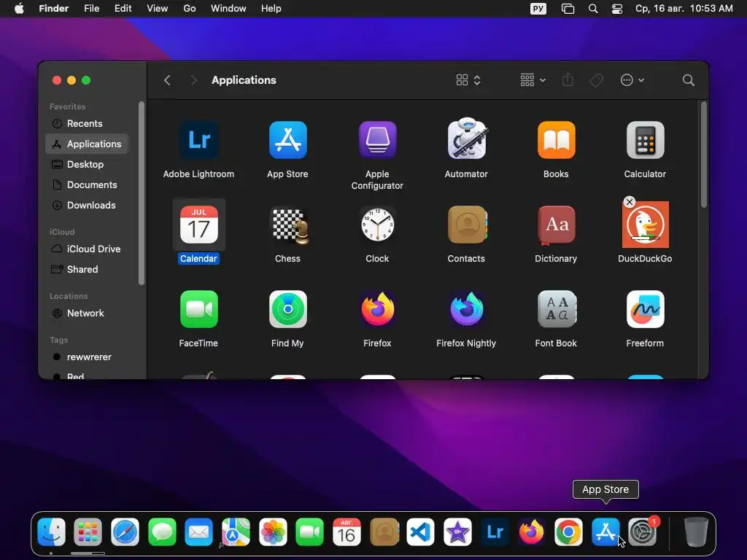Open Documents in the sidebar
This screenshot has width=747, height=560.
point(87,184)
